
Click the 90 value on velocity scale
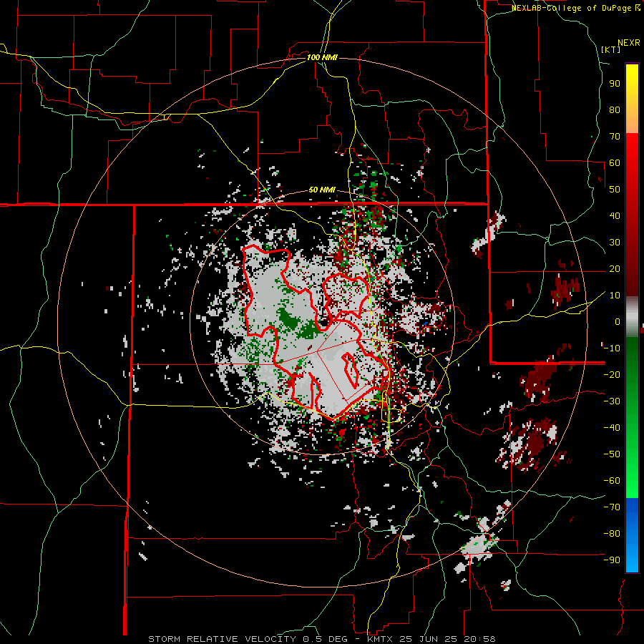pos(615,84)
